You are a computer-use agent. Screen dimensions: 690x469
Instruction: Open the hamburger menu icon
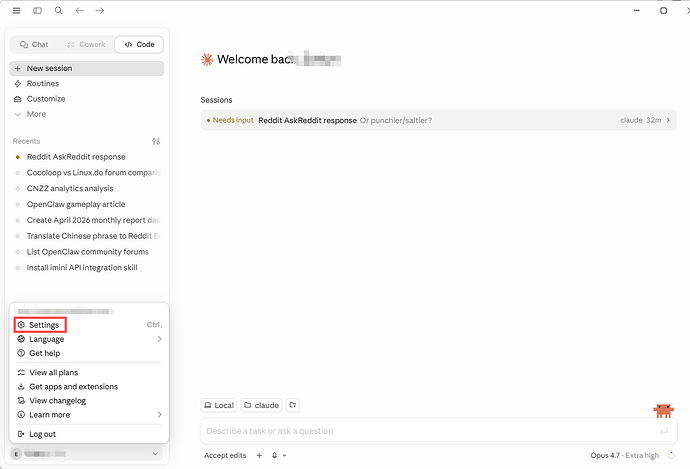16,11
